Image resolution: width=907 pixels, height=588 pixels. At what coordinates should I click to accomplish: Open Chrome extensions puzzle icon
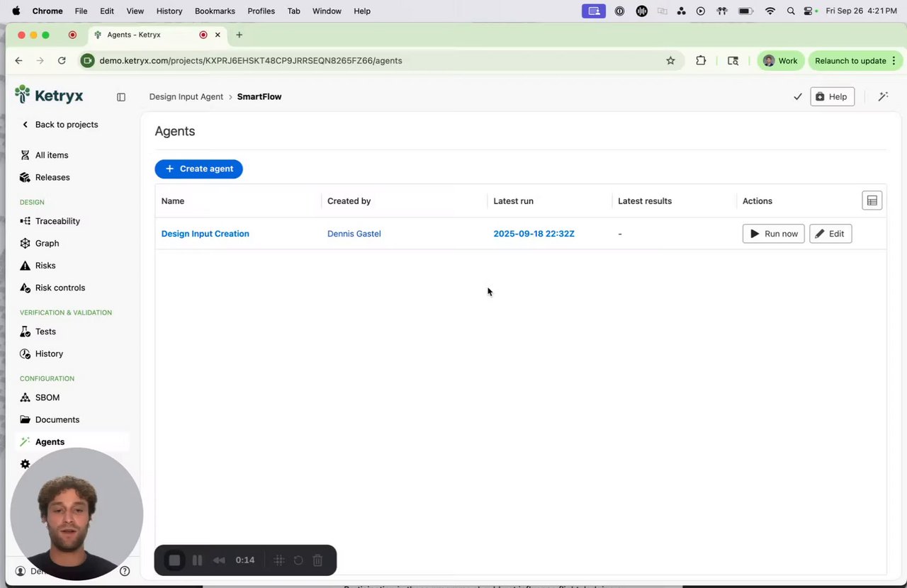tap(701, 61)
